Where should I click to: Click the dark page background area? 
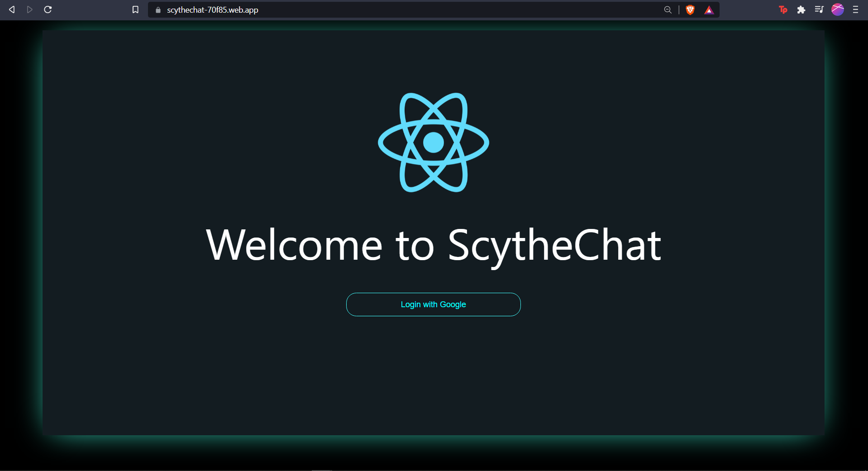pos(181,385)
